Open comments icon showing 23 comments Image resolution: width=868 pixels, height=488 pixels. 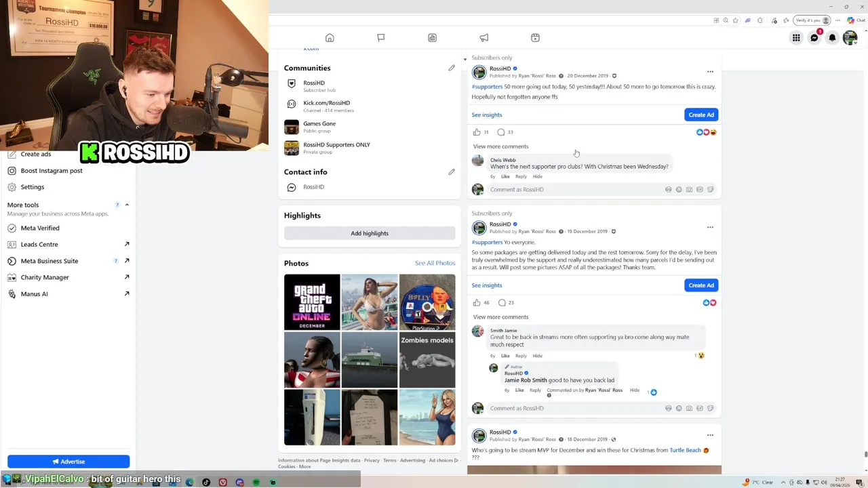point(502,302)
